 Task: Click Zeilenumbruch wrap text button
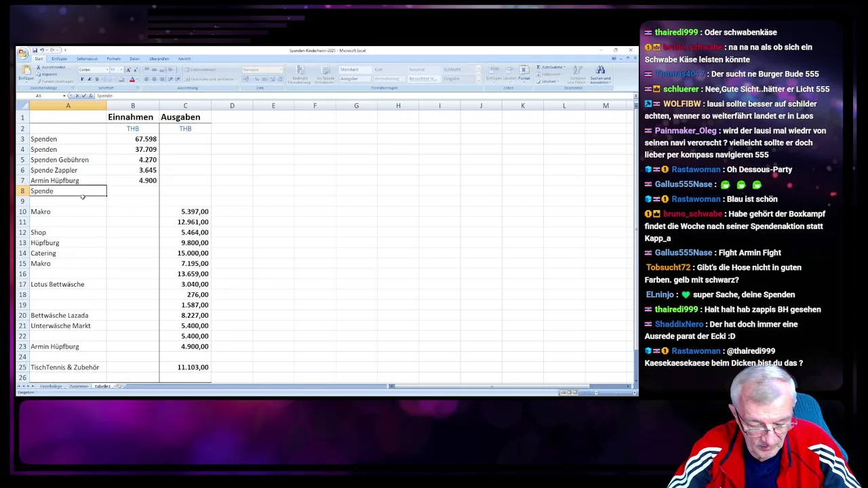(201, 70)
